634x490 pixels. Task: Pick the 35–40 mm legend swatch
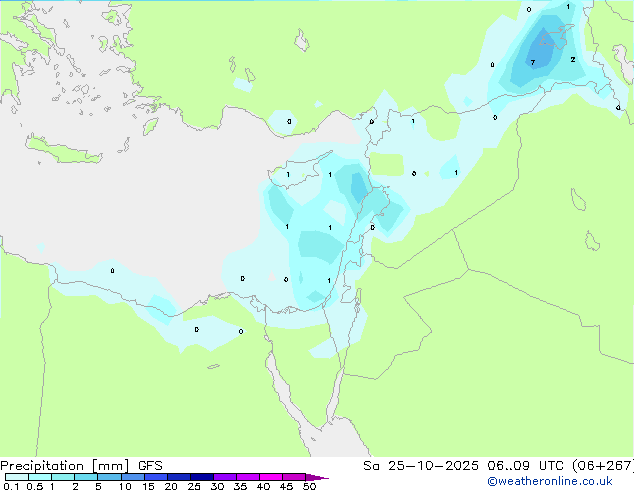click(247, 477)
